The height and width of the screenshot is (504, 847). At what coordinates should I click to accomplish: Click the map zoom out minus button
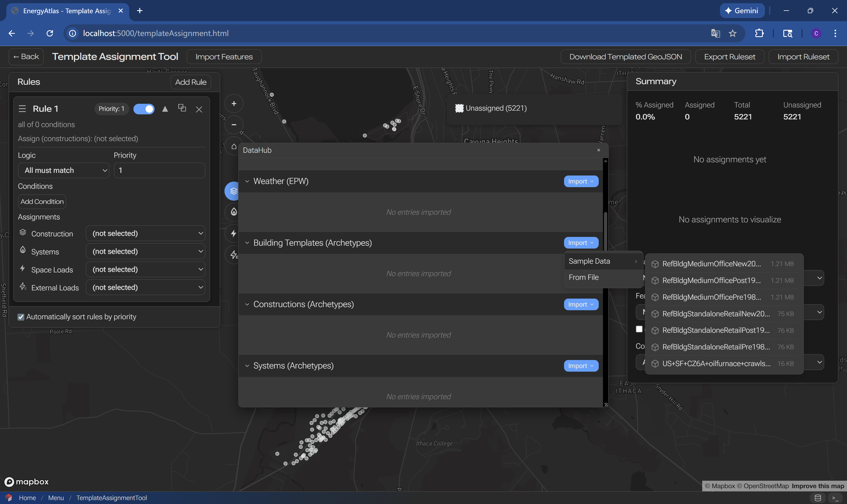pyautogui.click(x=234, y=125)
